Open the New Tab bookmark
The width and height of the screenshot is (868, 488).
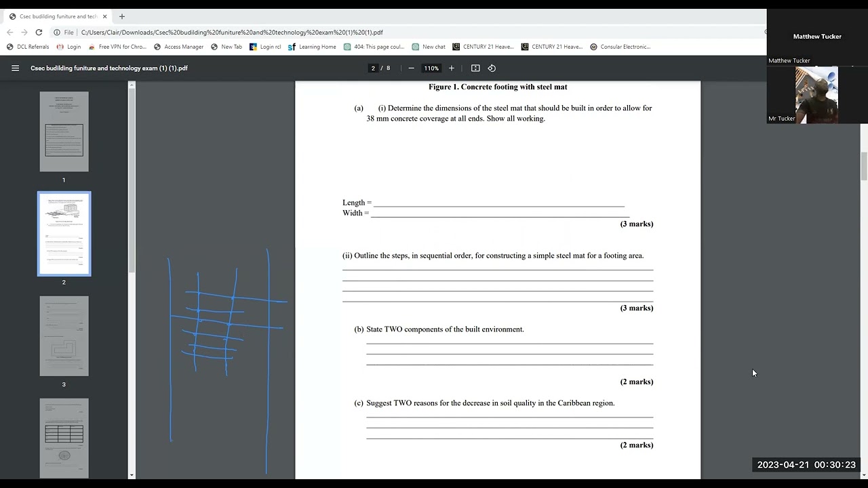(x=226, y=47)
